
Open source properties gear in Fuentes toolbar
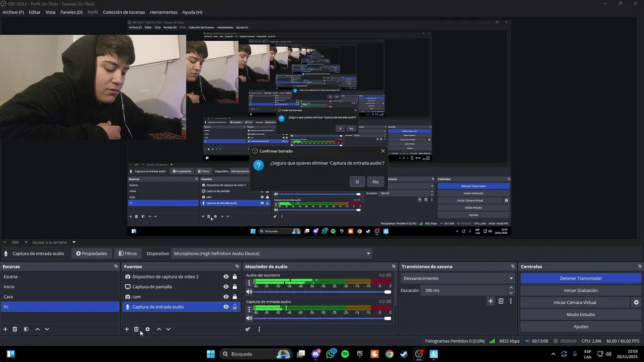point(147,329)
